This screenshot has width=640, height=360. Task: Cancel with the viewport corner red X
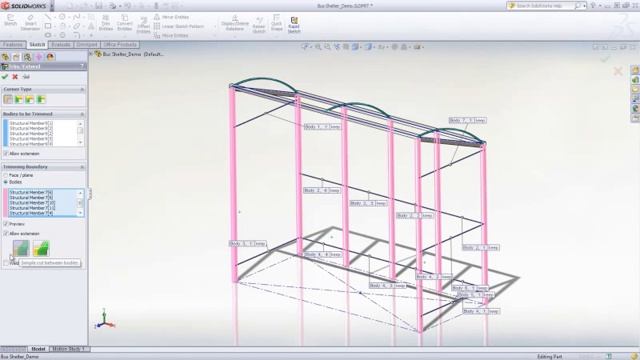point(618,72)
